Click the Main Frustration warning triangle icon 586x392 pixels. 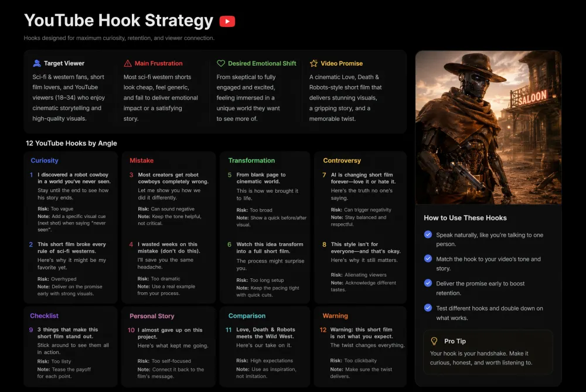128,63
